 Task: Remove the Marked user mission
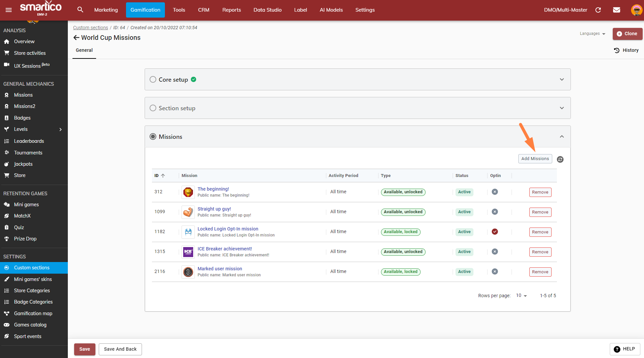pos(540,272)
